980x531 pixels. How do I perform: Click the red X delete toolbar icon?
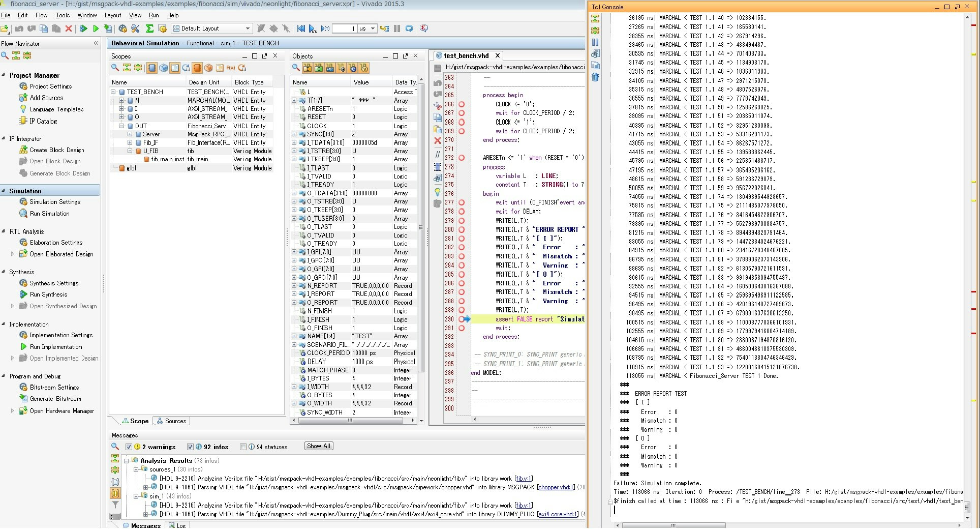tap(69, 28)
